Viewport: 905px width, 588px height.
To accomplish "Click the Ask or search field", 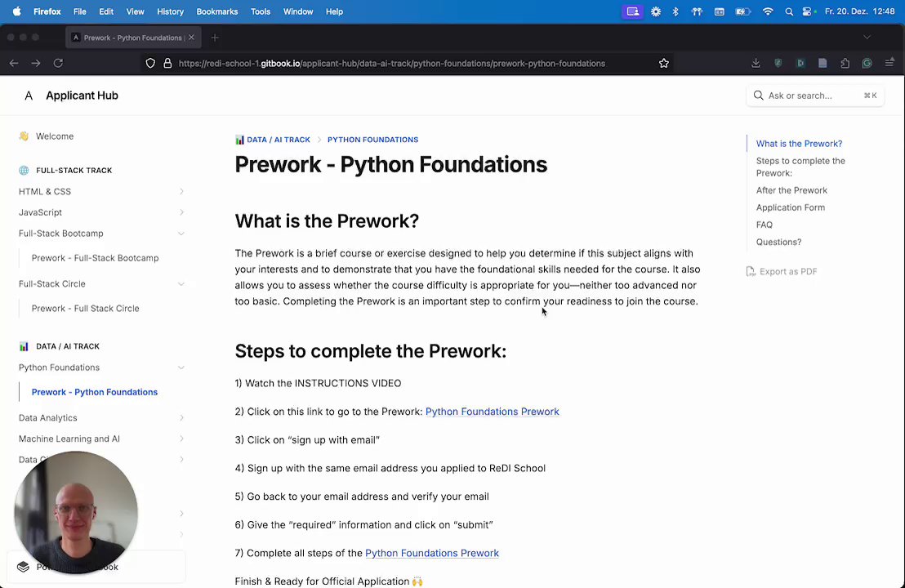I will tap(815, 96).
